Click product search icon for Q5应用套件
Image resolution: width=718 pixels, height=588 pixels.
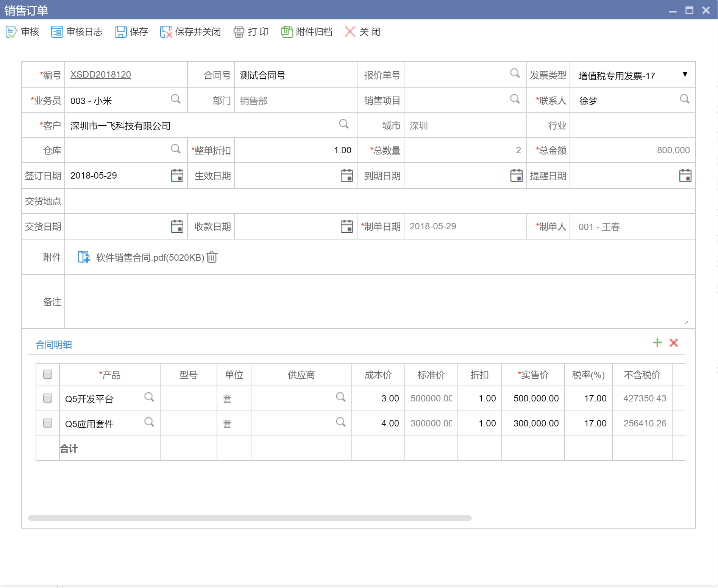point(149,422)
